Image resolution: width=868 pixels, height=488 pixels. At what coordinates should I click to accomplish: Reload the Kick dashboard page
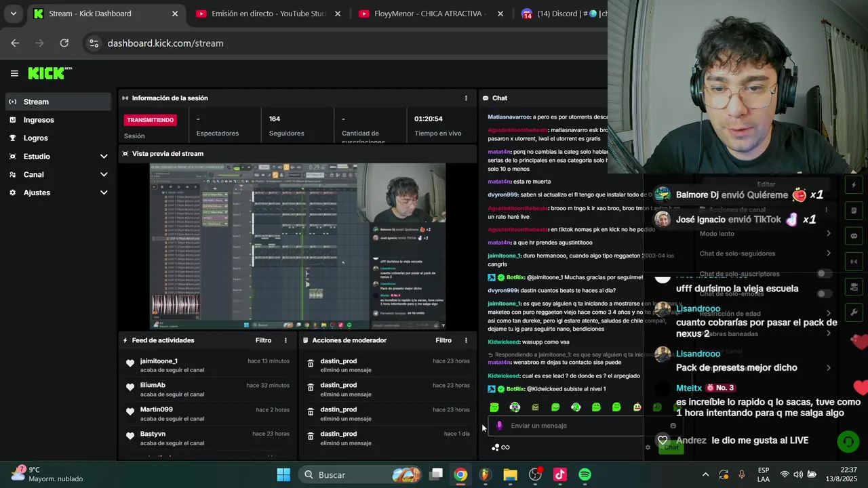64,43
